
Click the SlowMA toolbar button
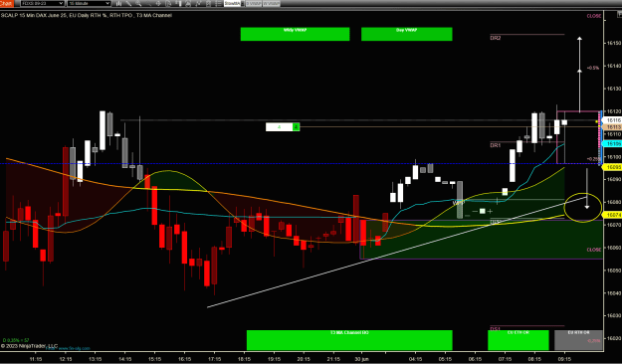pos(233,3)
